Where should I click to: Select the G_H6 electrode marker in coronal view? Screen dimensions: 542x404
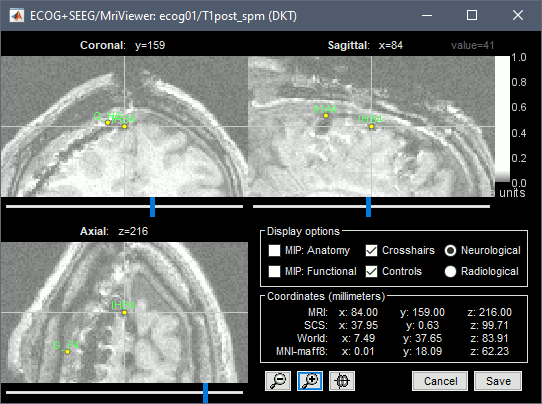[108, 122]
